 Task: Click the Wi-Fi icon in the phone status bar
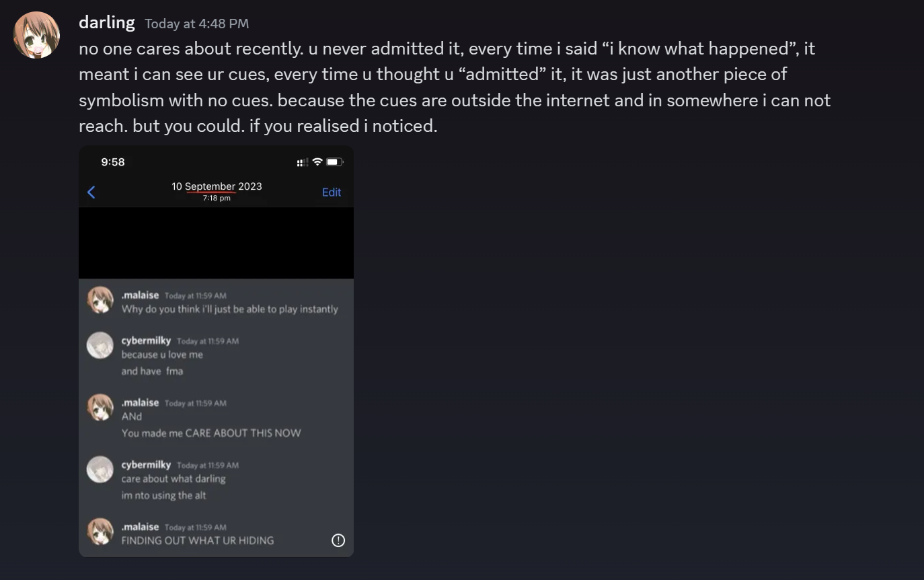(x=317, y=161)
